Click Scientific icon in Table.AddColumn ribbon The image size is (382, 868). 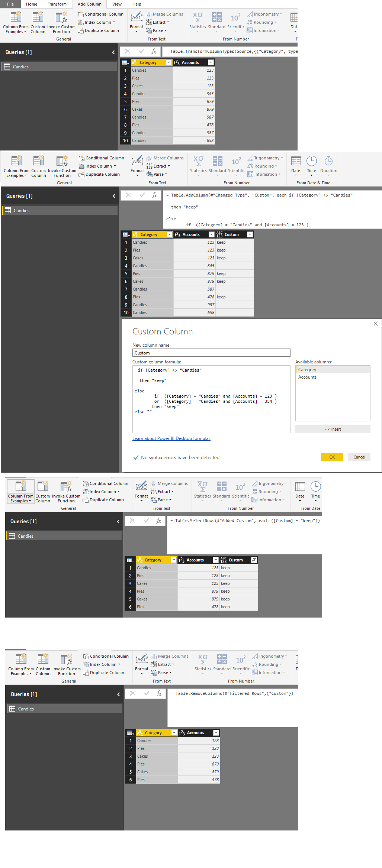pos(236,161)
